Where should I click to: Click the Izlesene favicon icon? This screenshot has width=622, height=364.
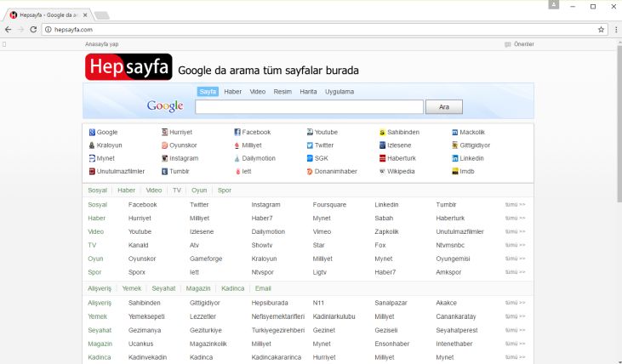[x=382, y=145]
